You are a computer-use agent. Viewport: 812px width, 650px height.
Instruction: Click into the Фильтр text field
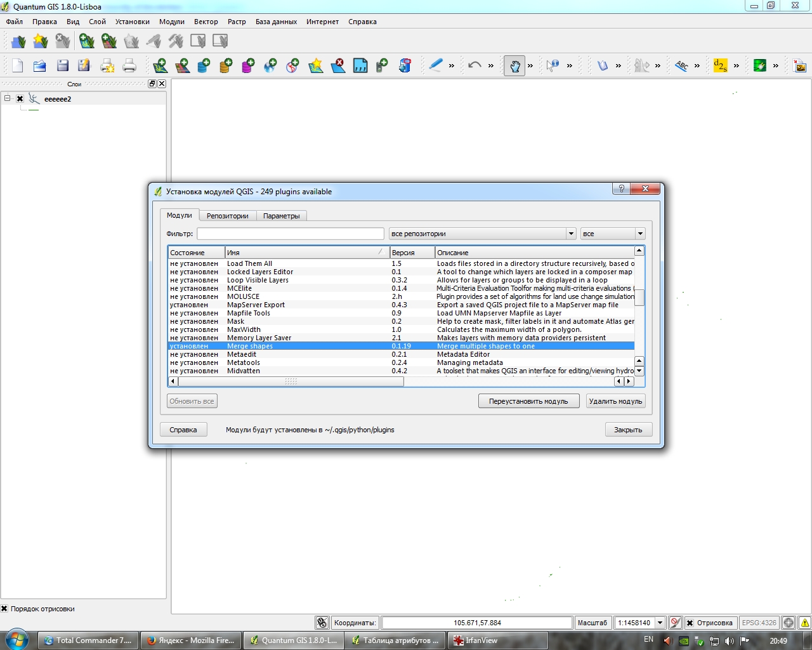[290, 234]
